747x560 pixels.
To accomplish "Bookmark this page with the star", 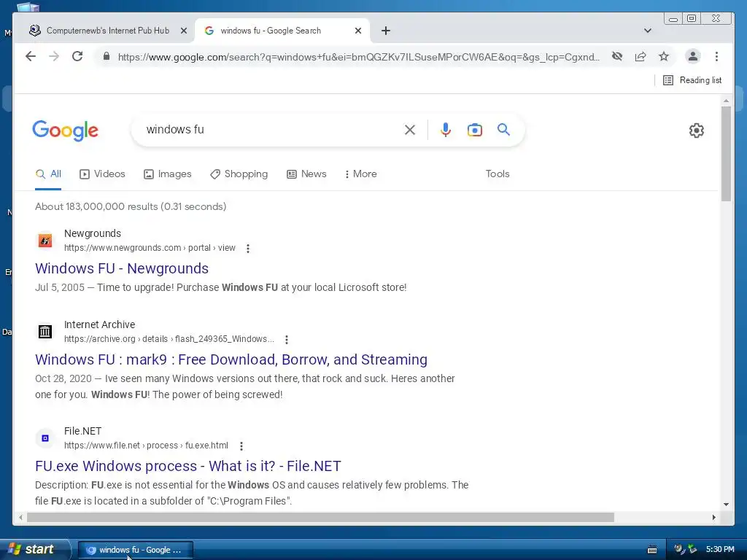I will point(664,57).
